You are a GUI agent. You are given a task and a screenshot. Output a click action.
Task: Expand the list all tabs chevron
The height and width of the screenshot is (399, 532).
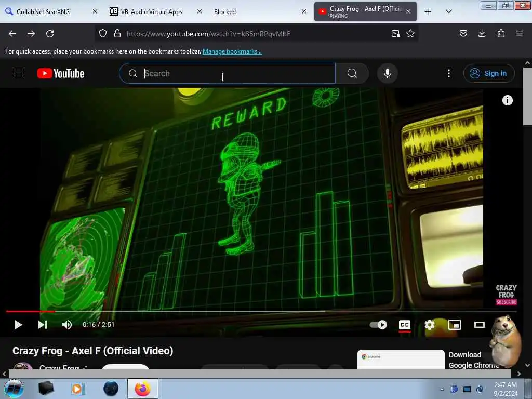point(448,11)
